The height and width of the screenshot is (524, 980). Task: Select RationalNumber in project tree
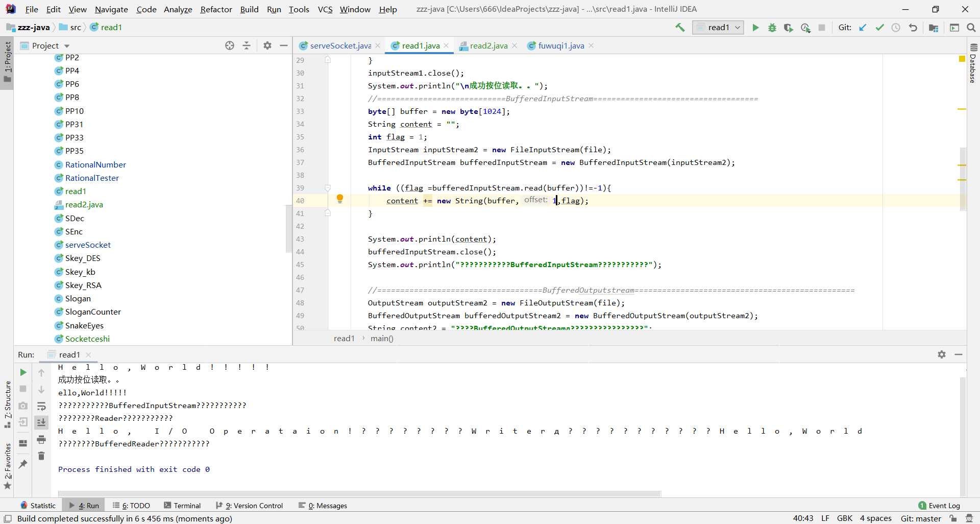coord(95,164)
